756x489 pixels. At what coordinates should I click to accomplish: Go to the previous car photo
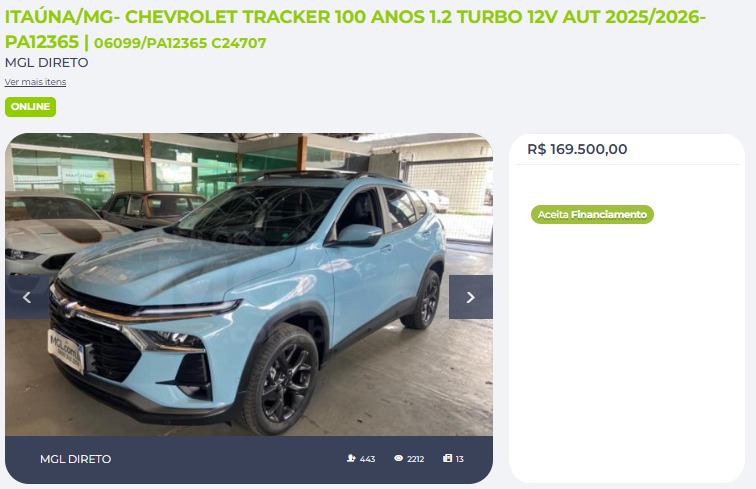click(x=27, y=297)
